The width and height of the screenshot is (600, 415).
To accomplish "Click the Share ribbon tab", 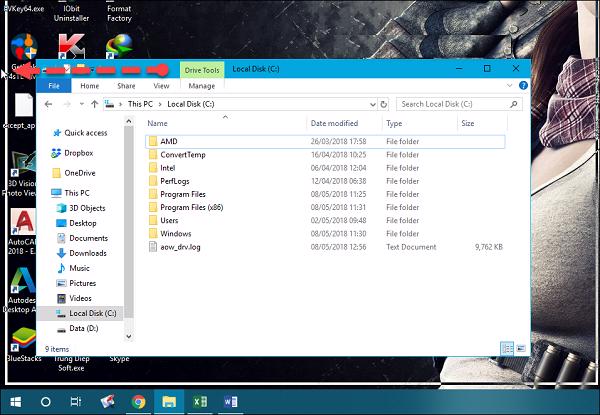I will pos(126,86).
